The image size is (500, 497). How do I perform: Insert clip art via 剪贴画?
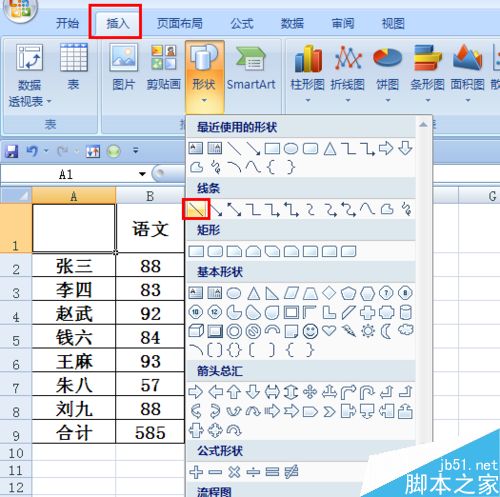click(164, 67)
